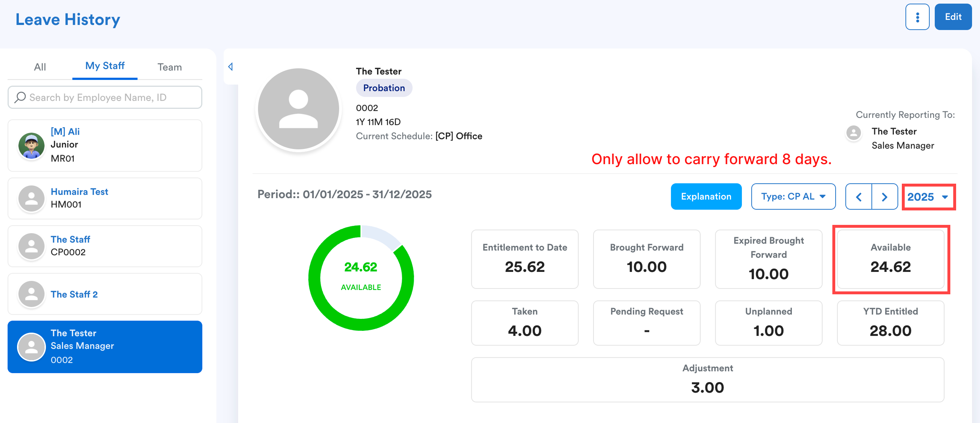Click the Explanation button
The height and width of the screenshot is (423, 980).
tap(706, 196)
